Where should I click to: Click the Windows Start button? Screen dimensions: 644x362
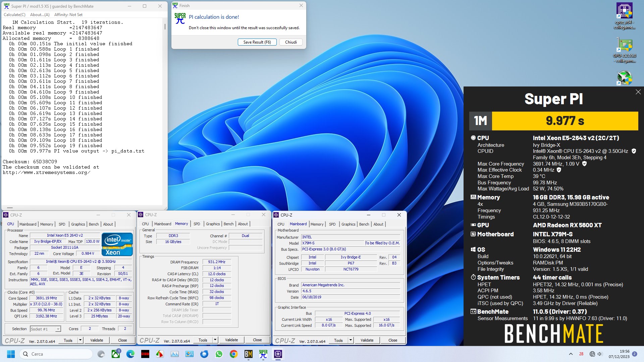tap(11, 354)
